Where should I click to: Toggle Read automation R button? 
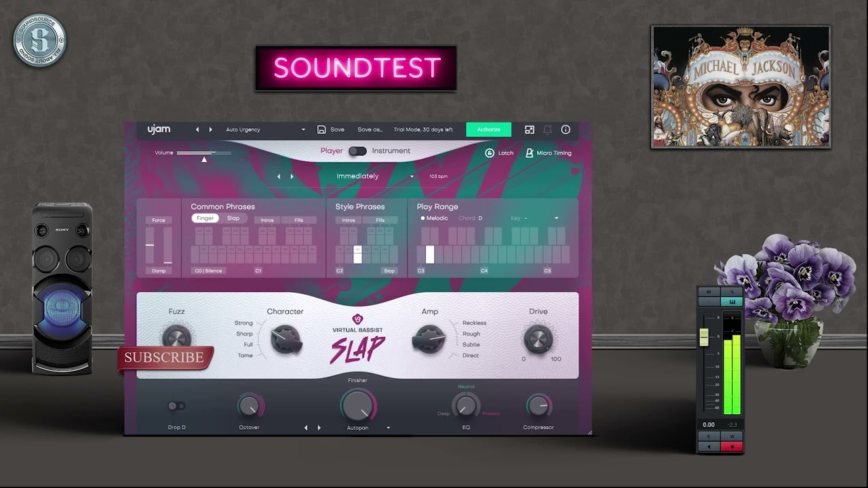[709, 436]
